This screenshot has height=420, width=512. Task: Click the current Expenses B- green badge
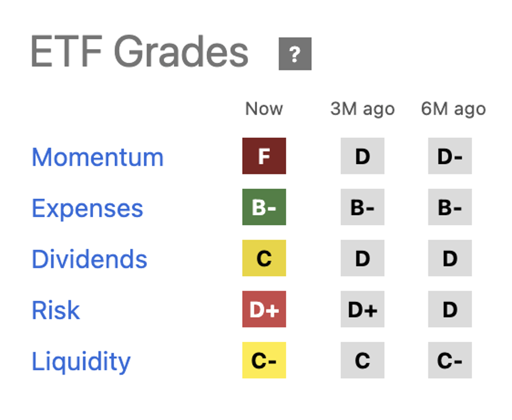pyautogui.click(x=264, y=207)
